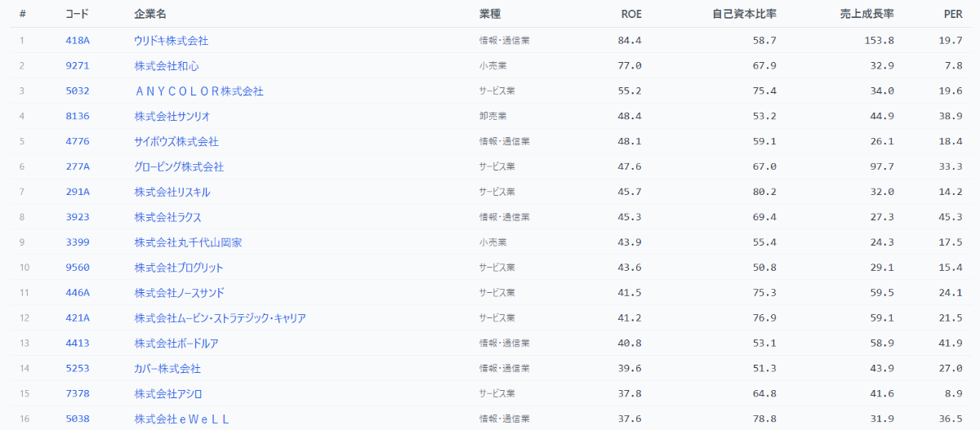Click the コード column header
The width and height of the screenshot is (980, 430).
(78, 15)
